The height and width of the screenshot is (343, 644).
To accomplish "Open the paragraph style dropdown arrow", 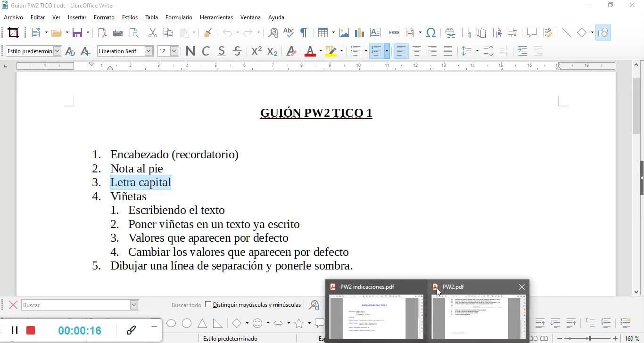I will tap(58, 51).
